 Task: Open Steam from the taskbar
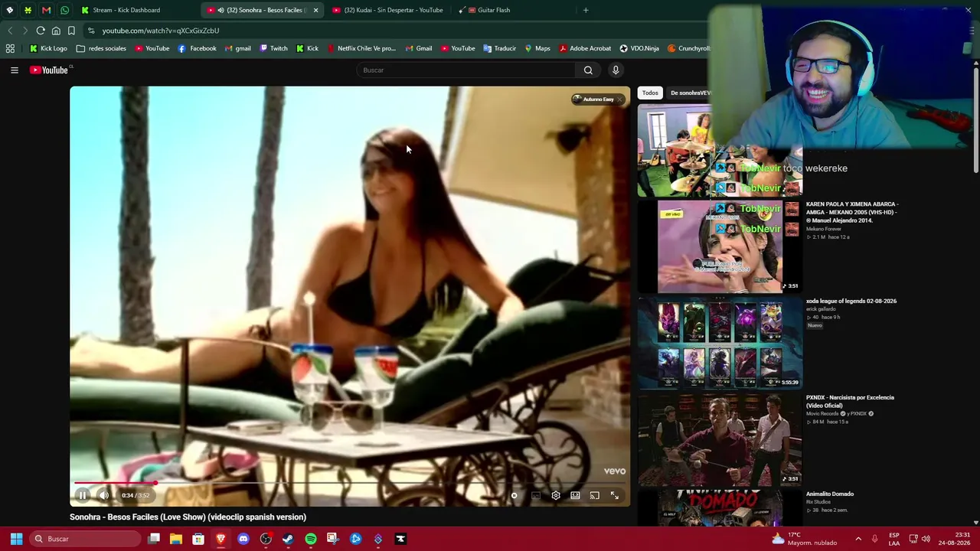(x=288, y=539)
